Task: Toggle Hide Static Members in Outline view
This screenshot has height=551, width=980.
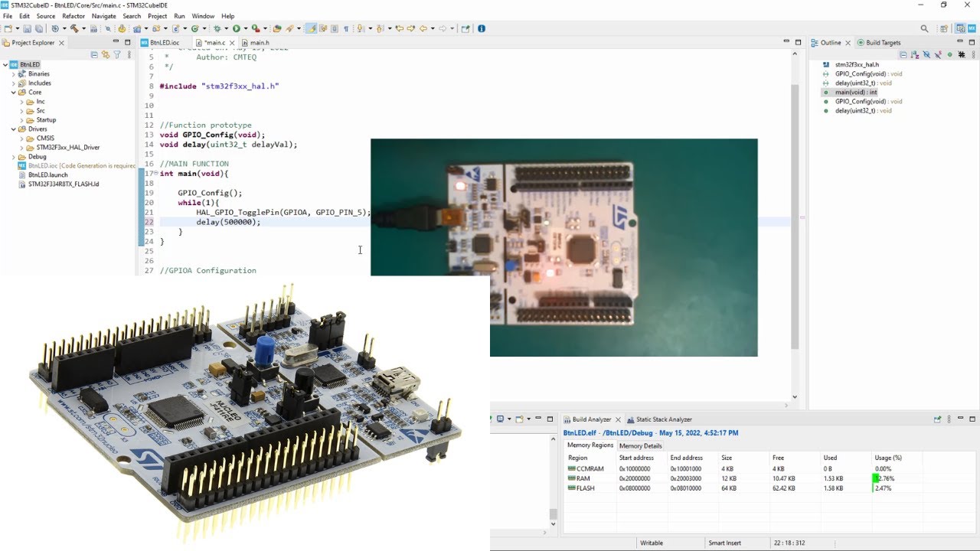Action: point(938,55)
